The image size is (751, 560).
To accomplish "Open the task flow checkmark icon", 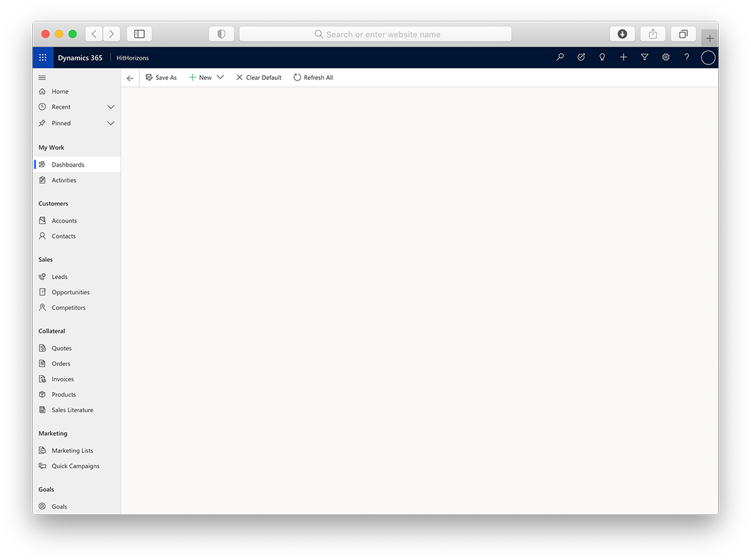I will click(581, 57).
